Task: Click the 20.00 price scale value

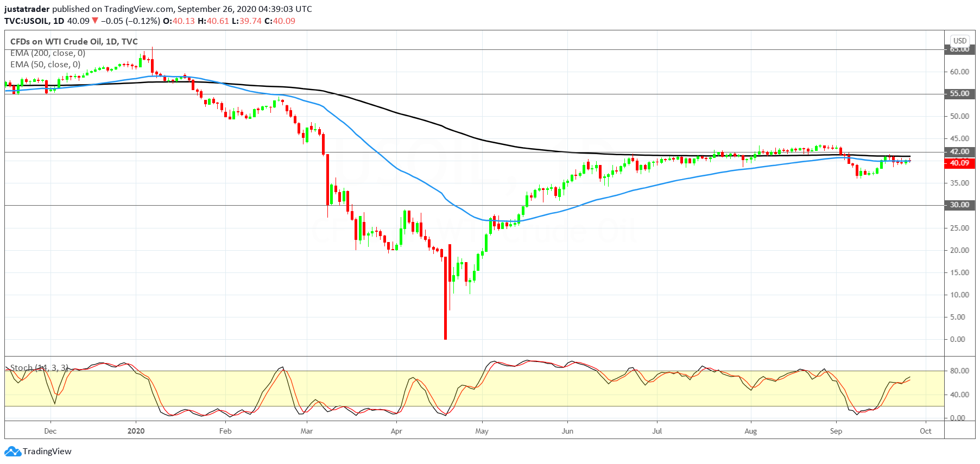Action: (959, 250)
